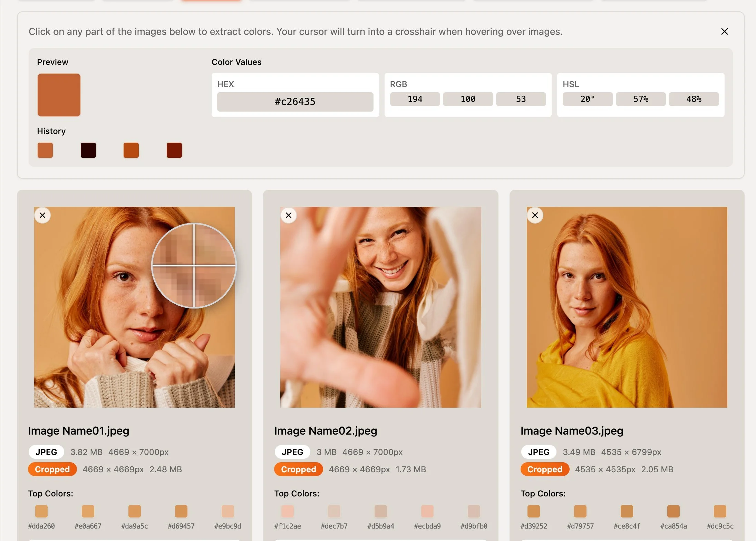This screenshot has height=541, width=756.
Task: Click the HSL lightness value 48%
Action: pos(693,99)
